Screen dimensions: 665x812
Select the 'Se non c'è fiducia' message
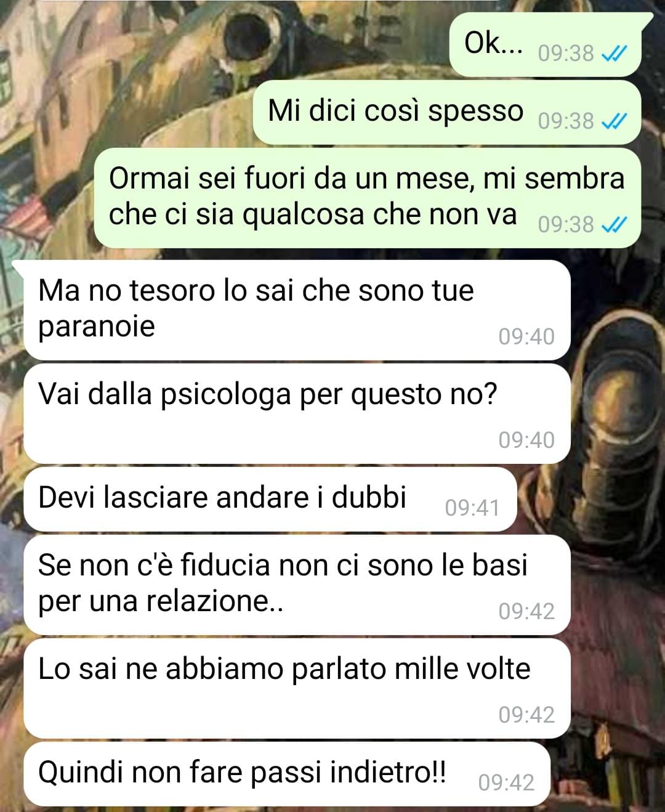tap(297, 585)
